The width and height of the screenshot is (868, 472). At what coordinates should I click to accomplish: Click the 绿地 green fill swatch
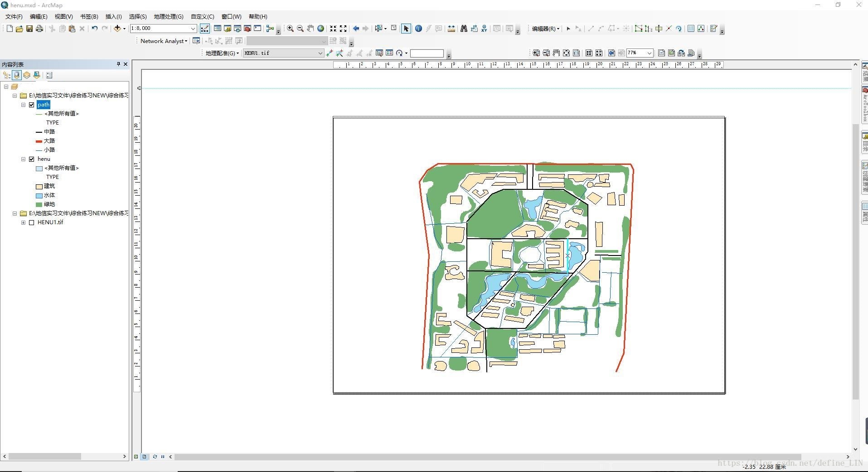coord(39,204)
